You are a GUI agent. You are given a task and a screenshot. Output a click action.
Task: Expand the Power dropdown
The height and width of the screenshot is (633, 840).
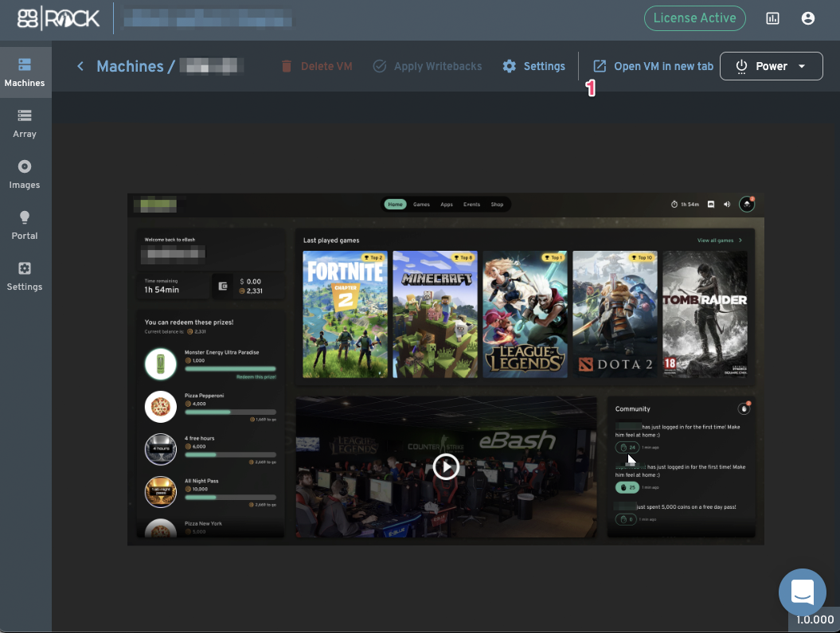tap(772, 66)
